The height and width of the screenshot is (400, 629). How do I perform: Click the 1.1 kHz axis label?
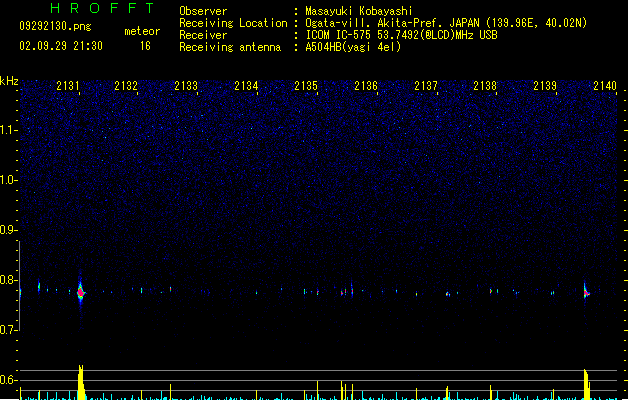point(8,130)
